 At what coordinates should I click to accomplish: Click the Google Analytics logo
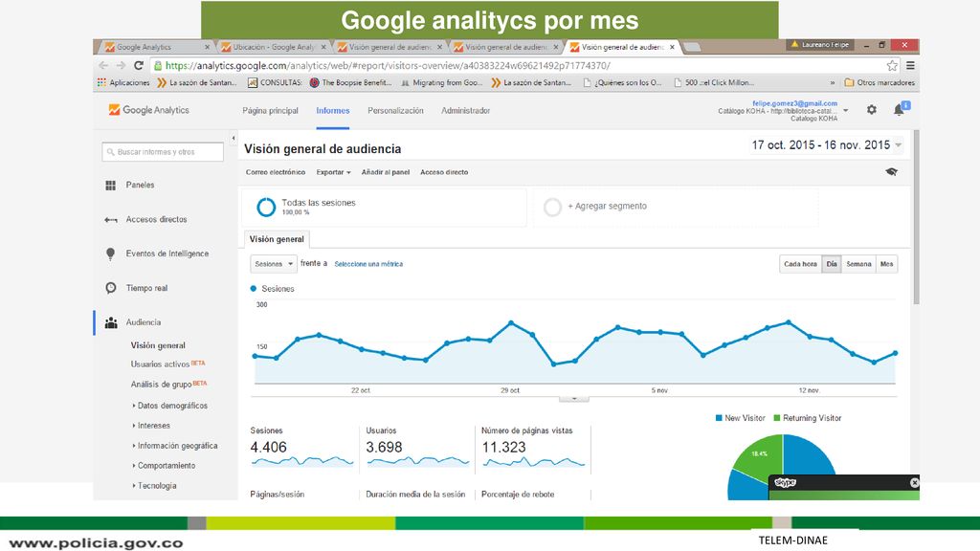[148, 110]
